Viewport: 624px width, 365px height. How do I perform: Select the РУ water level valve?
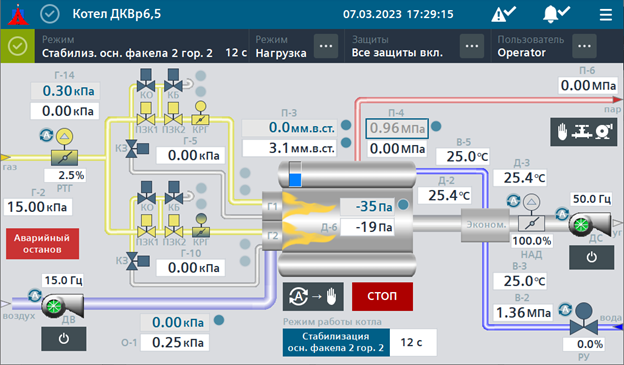tap(583, 319)
